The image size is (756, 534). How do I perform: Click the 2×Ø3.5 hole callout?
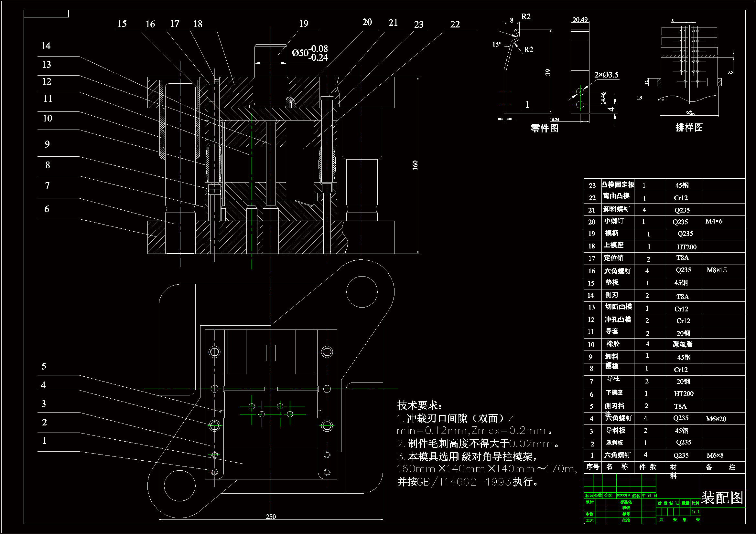606,75
